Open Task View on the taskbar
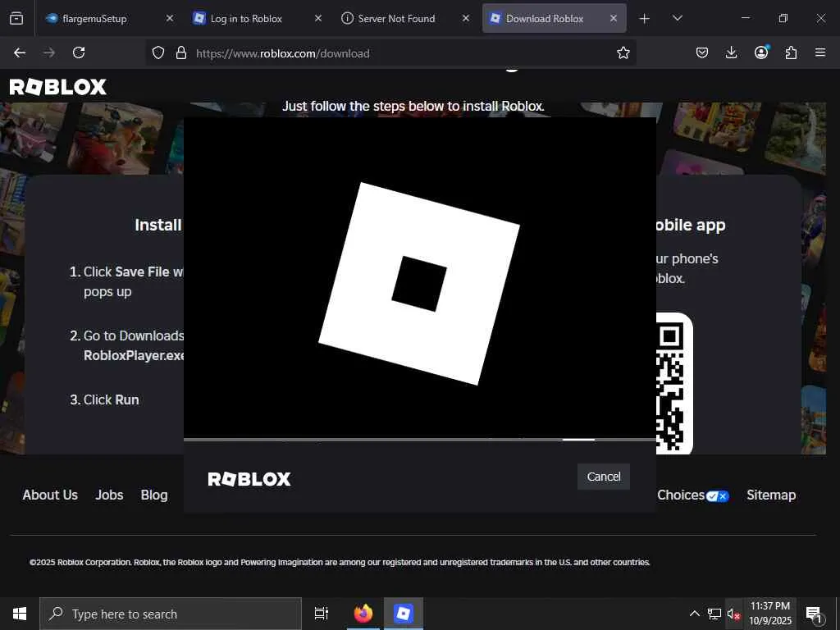Screen dimensions: 840x630 click(x=322, y=614)
